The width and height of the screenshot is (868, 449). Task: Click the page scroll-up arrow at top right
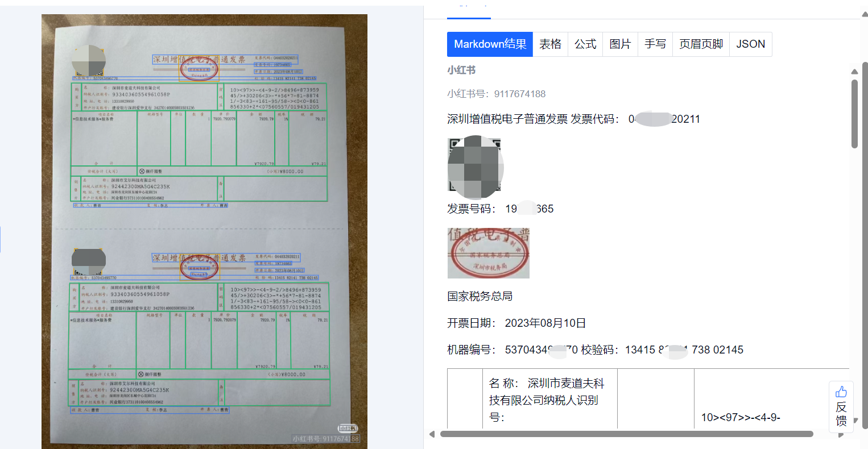pos(865,13)
